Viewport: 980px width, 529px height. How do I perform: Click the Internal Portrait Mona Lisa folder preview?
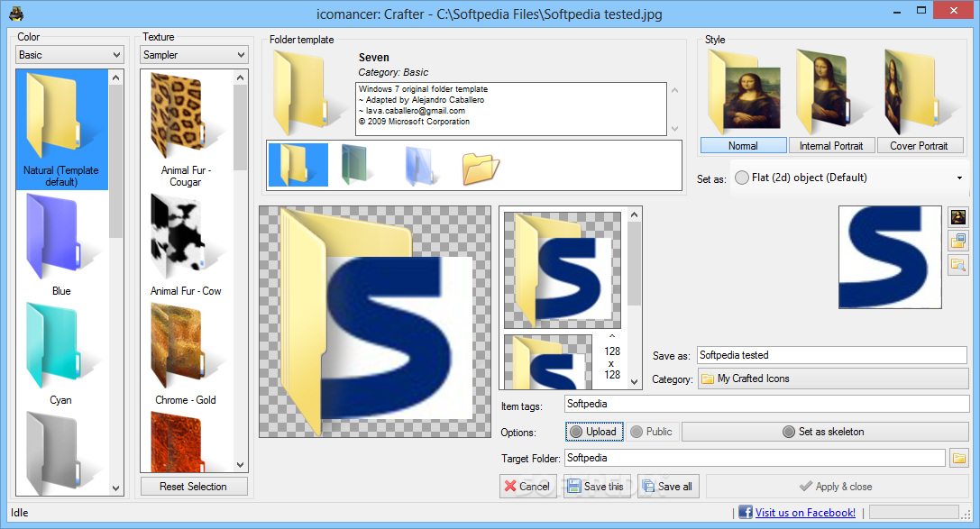click(830, 92)
